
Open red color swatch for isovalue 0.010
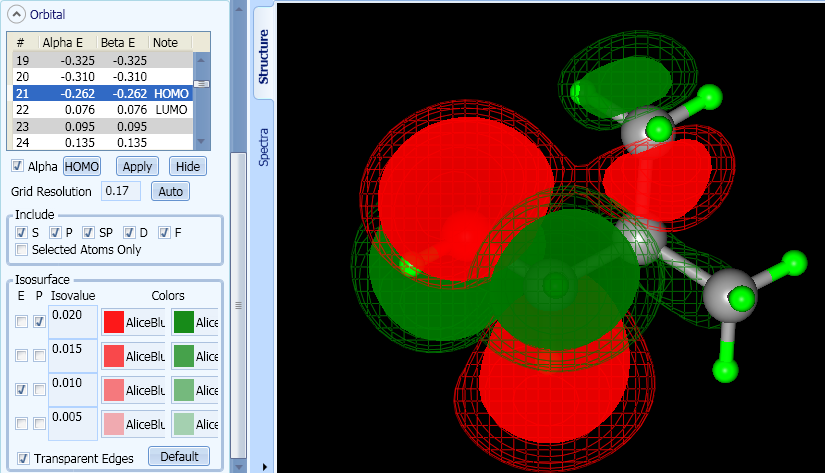pyautogui.click(x=114, y=390)
